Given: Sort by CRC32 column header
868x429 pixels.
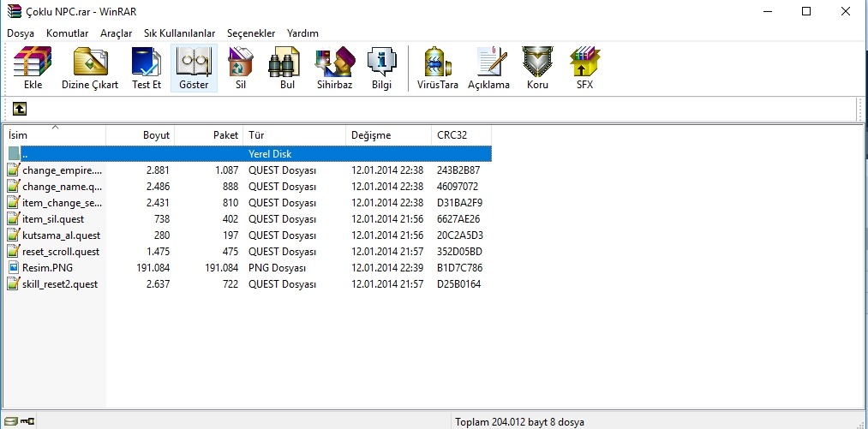Looking at the screenshot, I should (x=461, y=135).
